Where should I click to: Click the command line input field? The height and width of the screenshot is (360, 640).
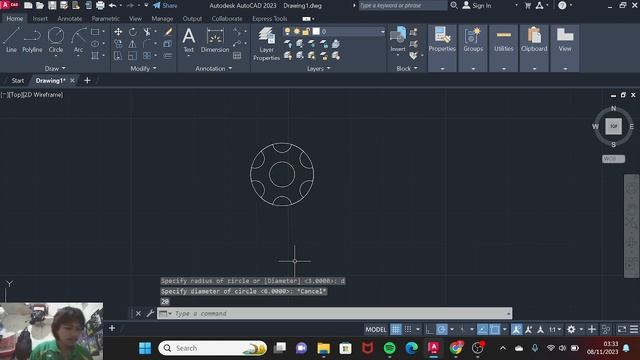[x=341, y=313]
